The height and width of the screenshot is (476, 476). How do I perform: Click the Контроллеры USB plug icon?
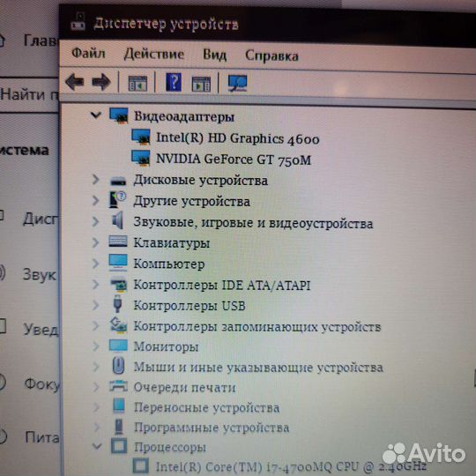click(117, 304)
